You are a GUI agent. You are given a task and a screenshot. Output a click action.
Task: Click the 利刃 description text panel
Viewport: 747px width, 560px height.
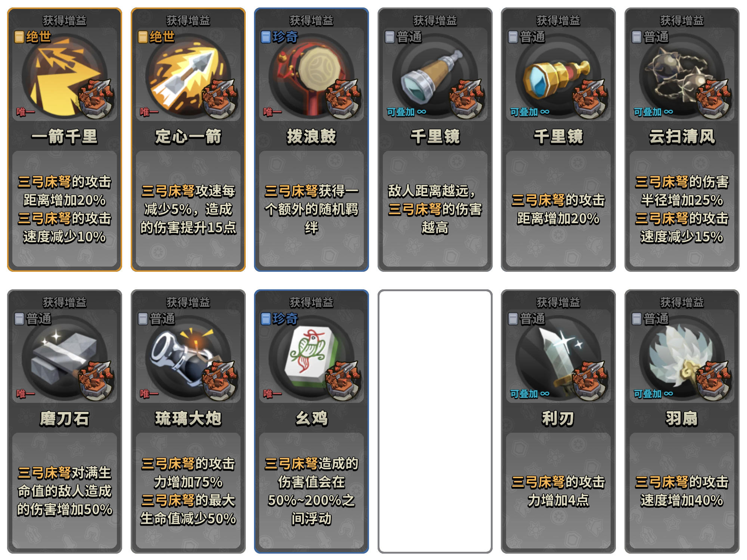558,491
